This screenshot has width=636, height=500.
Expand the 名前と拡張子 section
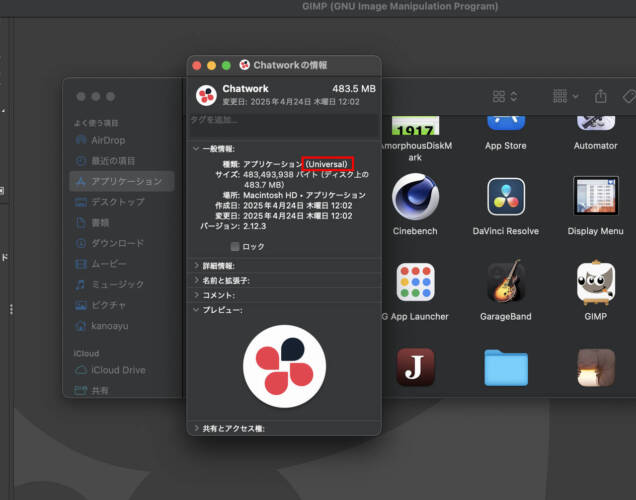tap(196, 280)
